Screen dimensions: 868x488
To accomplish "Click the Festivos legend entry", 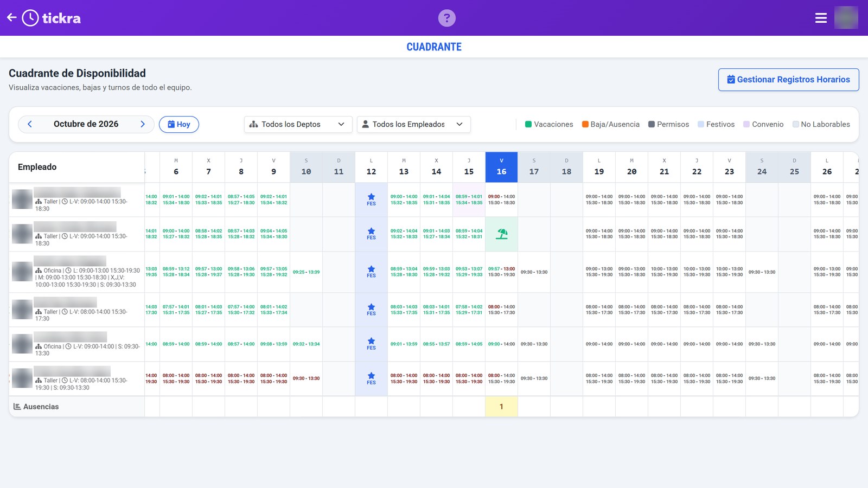I will click(716, 124).
